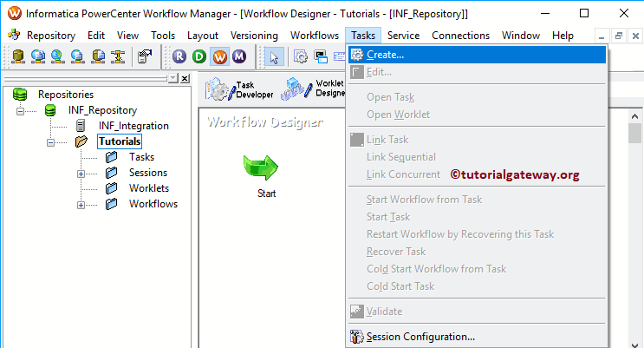Collapse the Tutorials folder node
644x348 pixels.
click(x=50, y=142)
